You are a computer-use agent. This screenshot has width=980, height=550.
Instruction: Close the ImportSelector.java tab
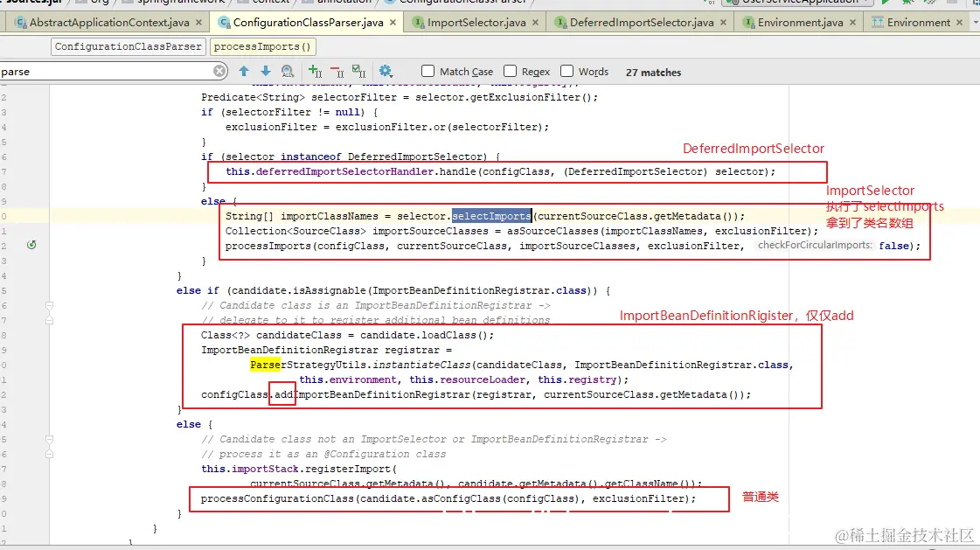tap(535, 23)
